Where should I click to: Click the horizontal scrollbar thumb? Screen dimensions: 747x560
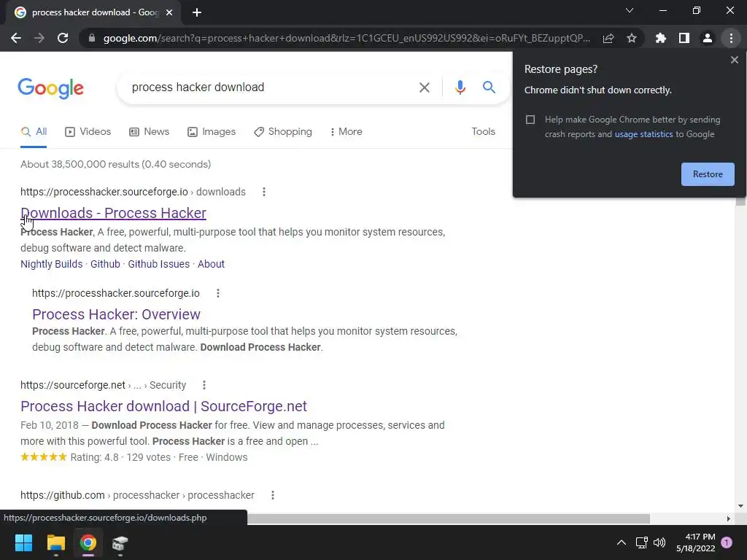449,518
